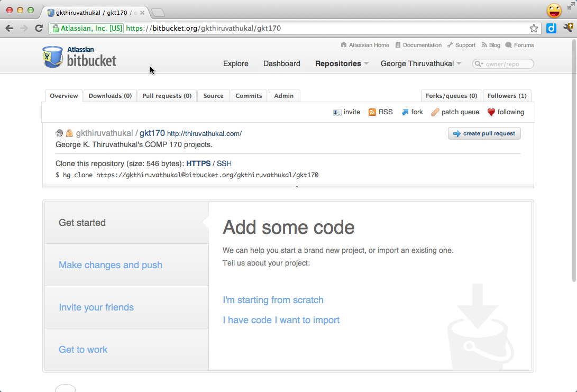Click the invite contact card icon
The image size is (577, 392).
pos(337,112)
